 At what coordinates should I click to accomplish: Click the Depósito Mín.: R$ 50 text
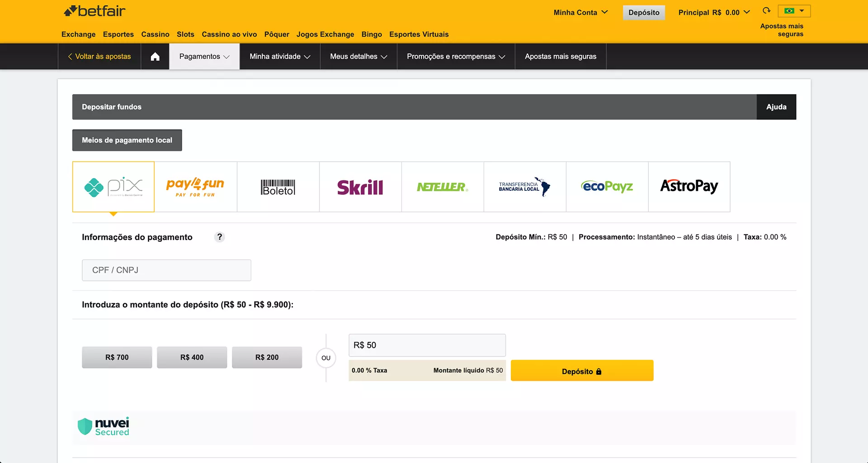click(x=531, y=237)
